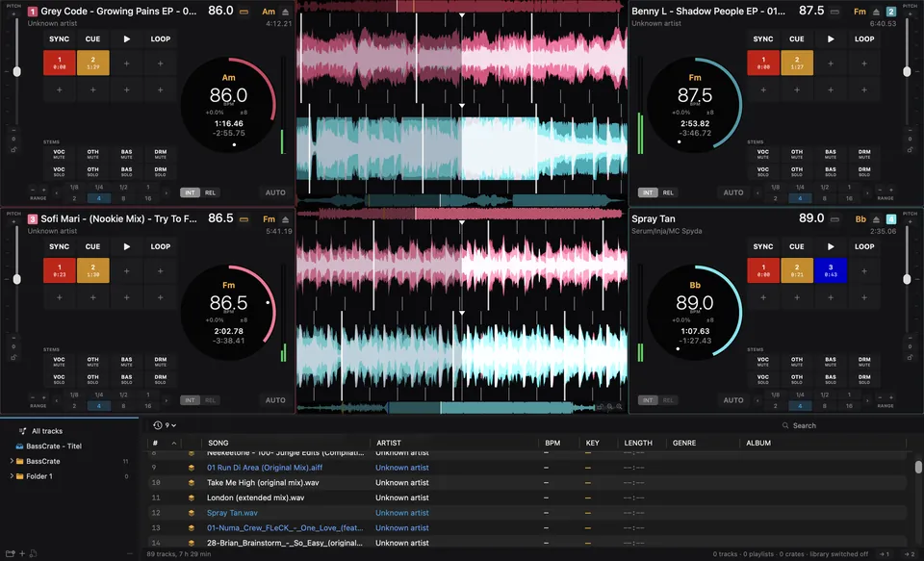Click the pitch lock icon on deck 2
This screenshot has height=561, width=924.
(911, 150)
